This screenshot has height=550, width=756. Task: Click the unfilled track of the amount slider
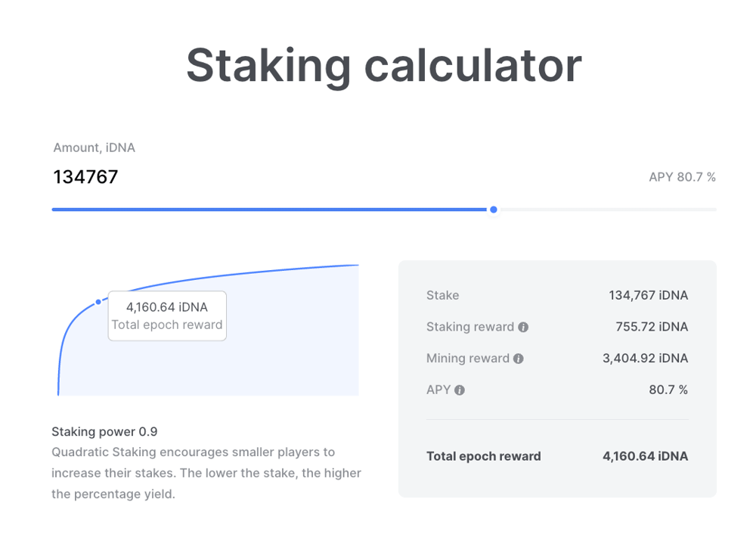click(x=605, y=210)
